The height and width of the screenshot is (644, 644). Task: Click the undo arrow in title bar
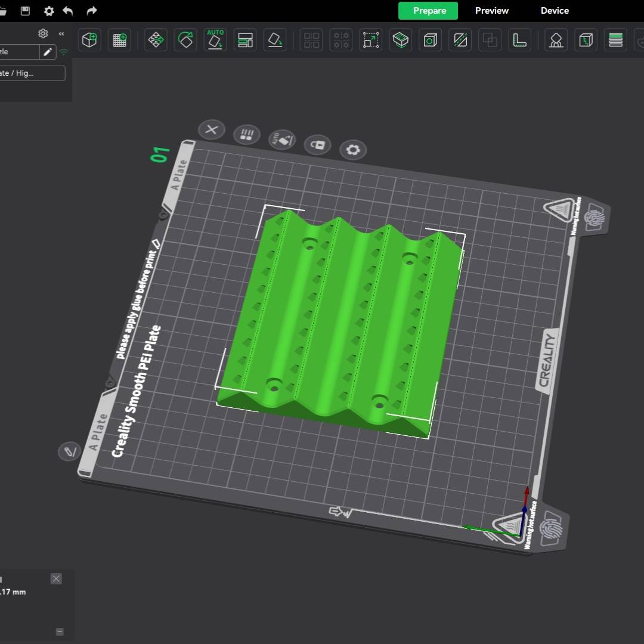pyautogui.click(x=68, y=11)
